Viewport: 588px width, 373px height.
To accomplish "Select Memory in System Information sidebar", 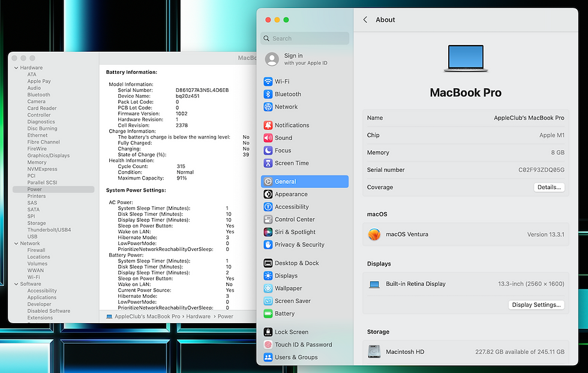I will 37,163.
